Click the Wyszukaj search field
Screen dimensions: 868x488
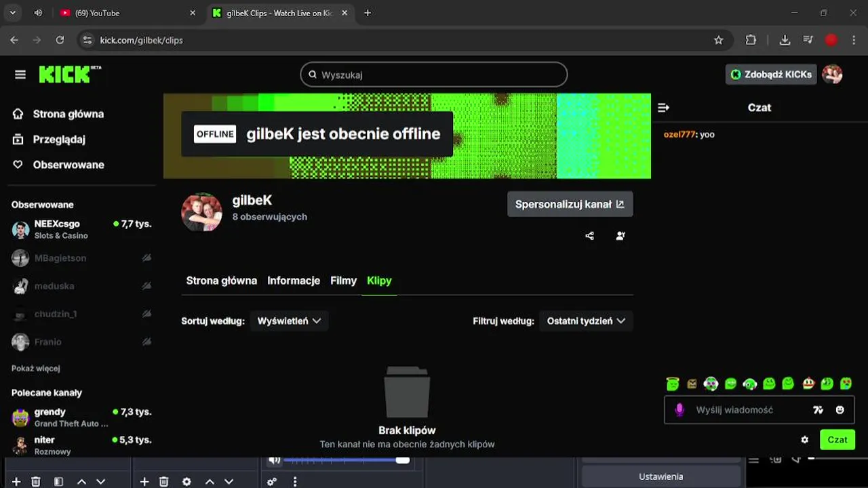pyautogui.click(x=434, y=75)
